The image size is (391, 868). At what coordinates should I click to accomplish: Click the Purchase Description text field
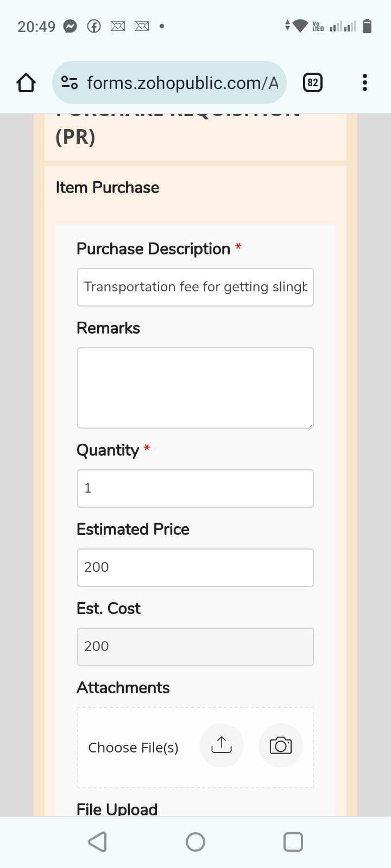pyautogui.click(x=195, y=287)
